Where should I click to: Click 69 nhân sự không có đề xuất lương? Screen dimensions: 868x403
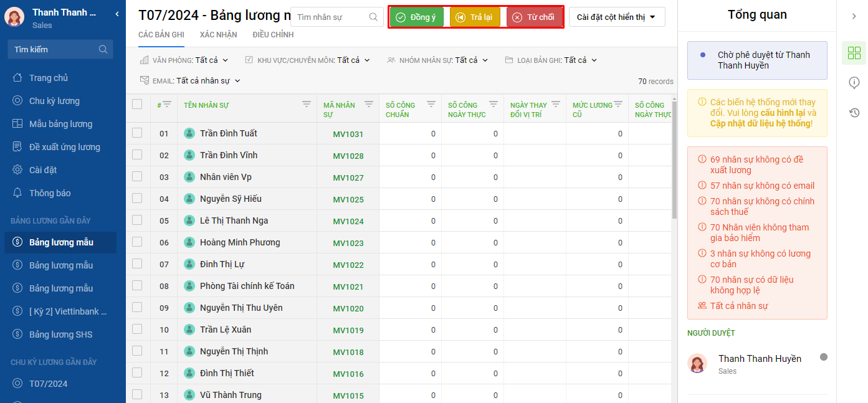[x=756, y=164]
